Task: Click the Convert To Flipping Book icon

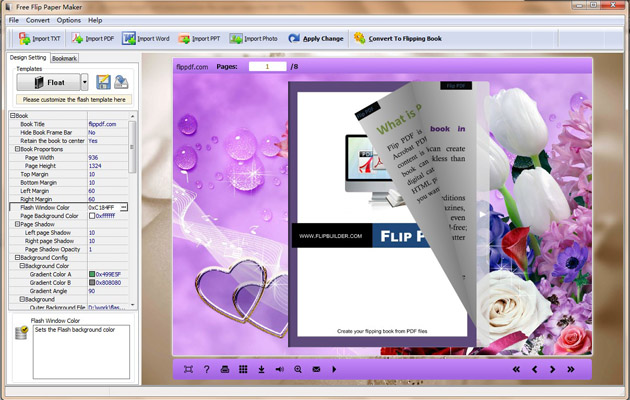Action: [x=359, y=38]
